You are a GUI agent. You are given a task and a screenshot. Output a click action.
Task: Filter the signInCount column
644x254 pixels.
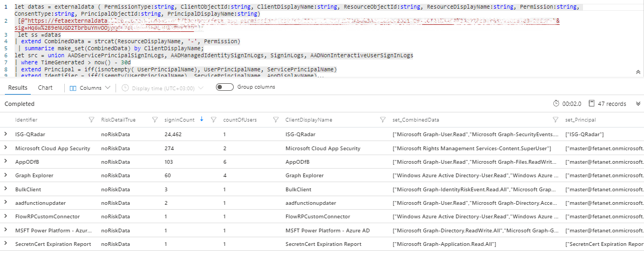tap(214, 120)
